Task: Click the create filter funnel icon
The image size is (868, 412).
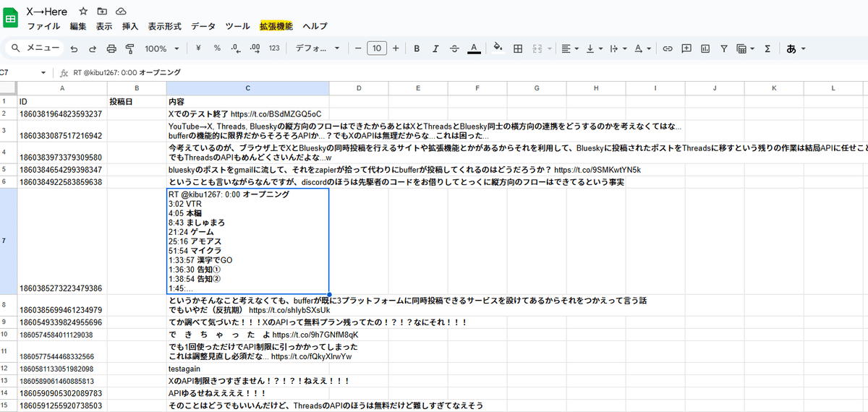Action: tap(724, 48)
